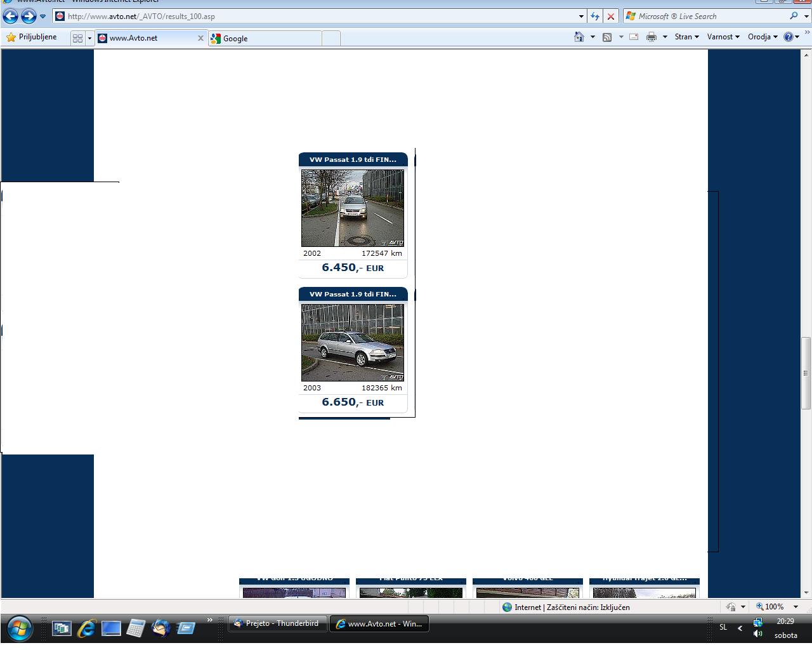Launch the Calculator from Quick Launch
The height and width of the screenshot is (650, 812).
[x=136, y=628]
